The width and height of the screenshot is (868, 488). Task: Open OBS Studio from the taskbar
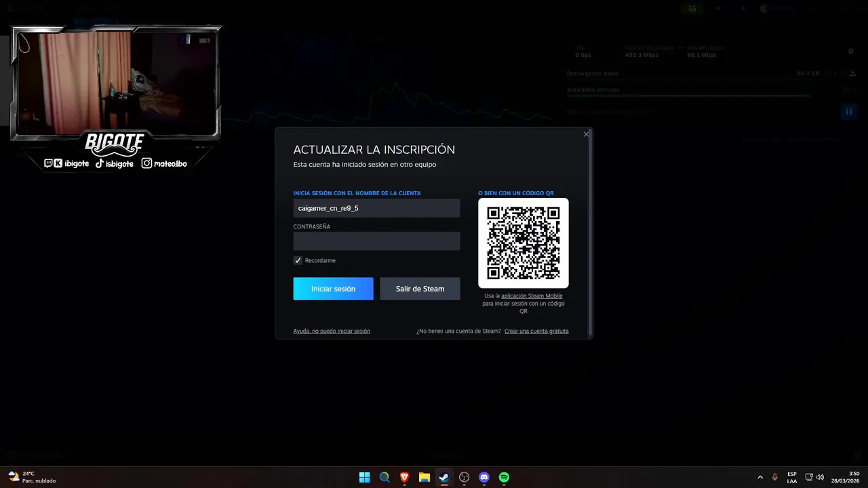[x=465, y=477]
